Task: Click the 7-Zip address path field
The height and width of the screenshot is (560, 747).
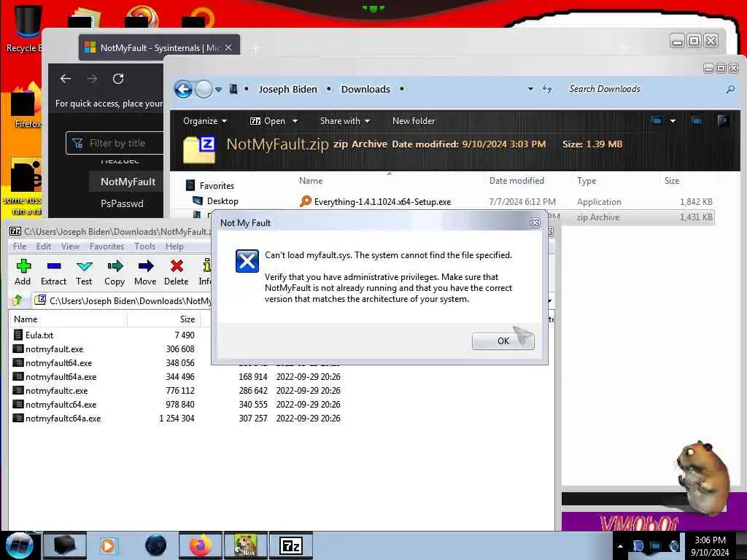Action: (x=123, y=300)
